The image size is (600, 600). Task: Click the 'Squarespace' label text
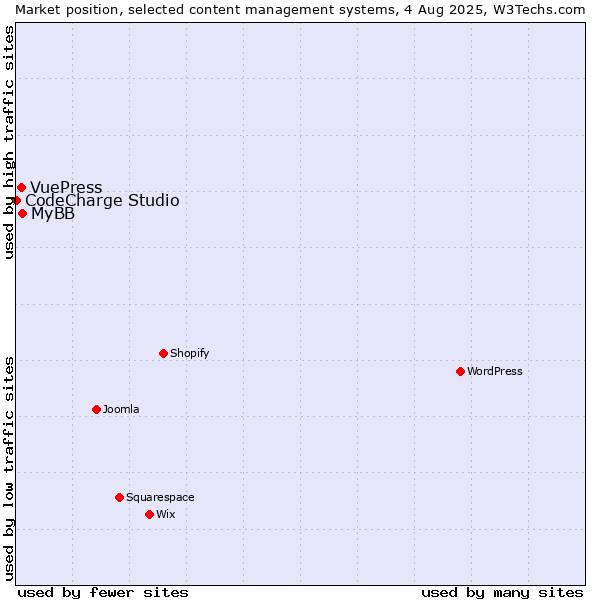click(x=160, y=497)
